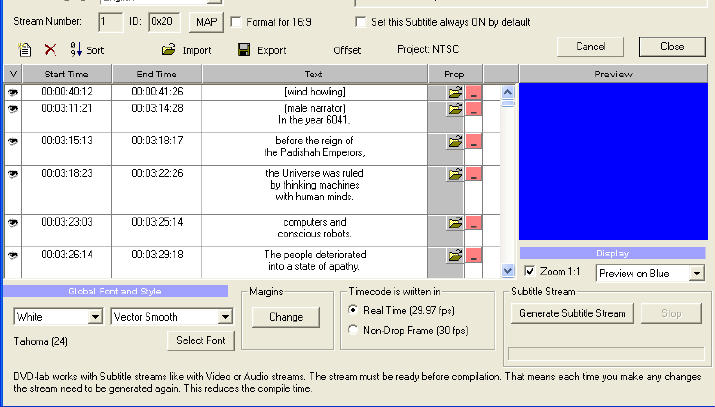Export subtitles using floppy icon
This screenshot has height=407, width=715.
click(x=262, y=50)
